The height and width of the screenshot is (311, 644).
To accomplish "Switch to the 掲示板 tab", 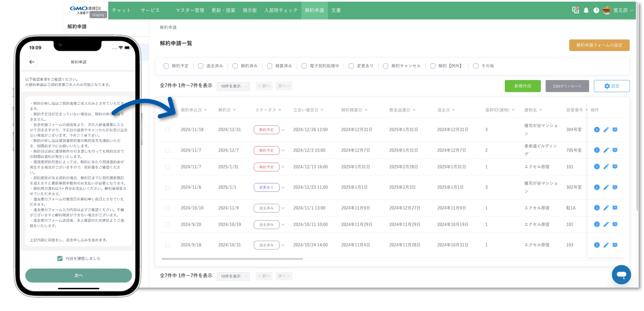I will click(x=250, y=10).
